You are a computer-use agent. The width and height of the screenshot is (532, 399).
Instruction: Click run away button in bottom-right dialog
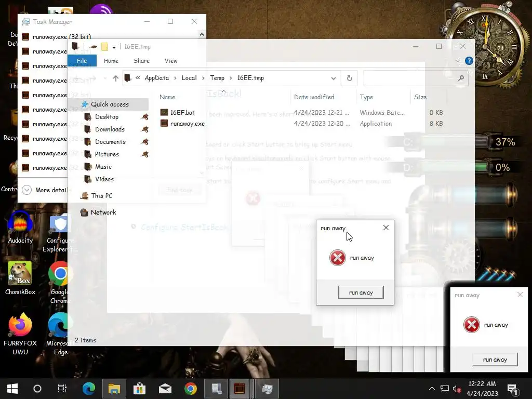click(495, 360)
